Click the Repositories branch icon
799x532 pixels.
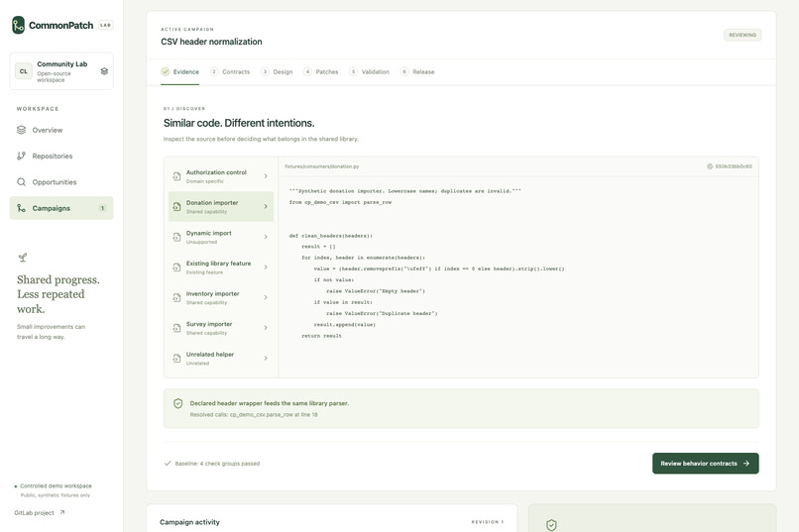21,156
